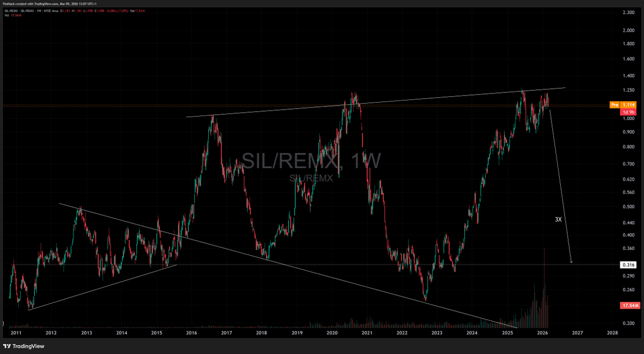Click the 0.400 price scale value
The image size is (644, 354).
tap(628, 235)
